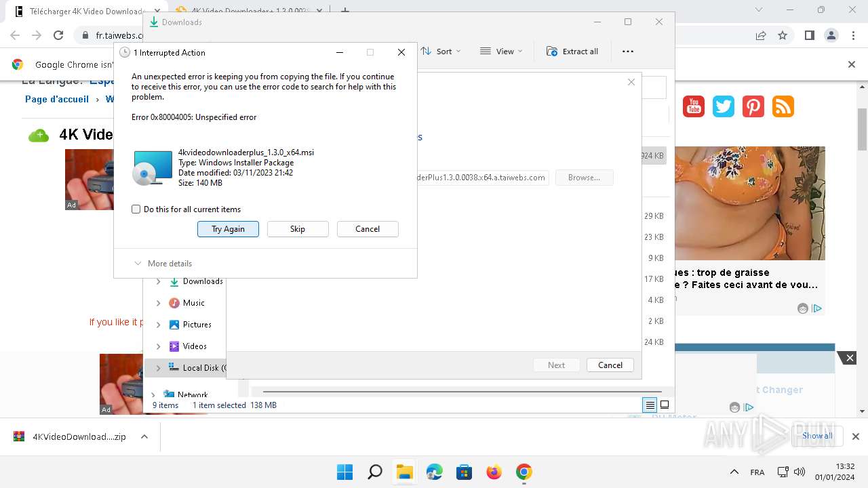This screenshot has width=868, height=488.
Task: Expand the Videos tree node
Action: [159, 346]
